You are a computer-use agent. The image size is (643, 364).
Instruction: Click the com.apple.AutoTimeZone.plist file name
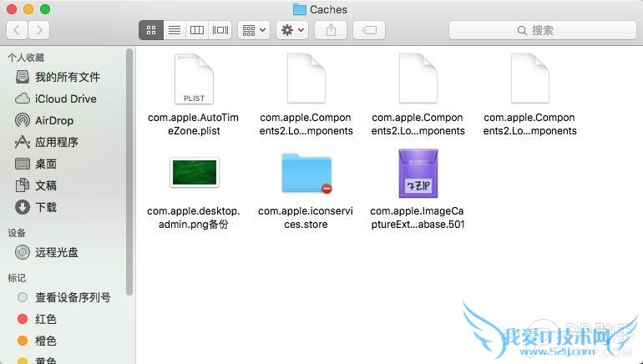pyautogui.click(x=194, y=124)
